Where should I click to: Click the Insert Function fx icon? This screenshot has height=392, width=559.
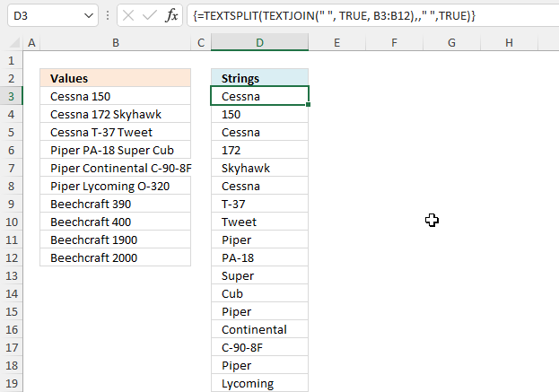click(171, 15)
